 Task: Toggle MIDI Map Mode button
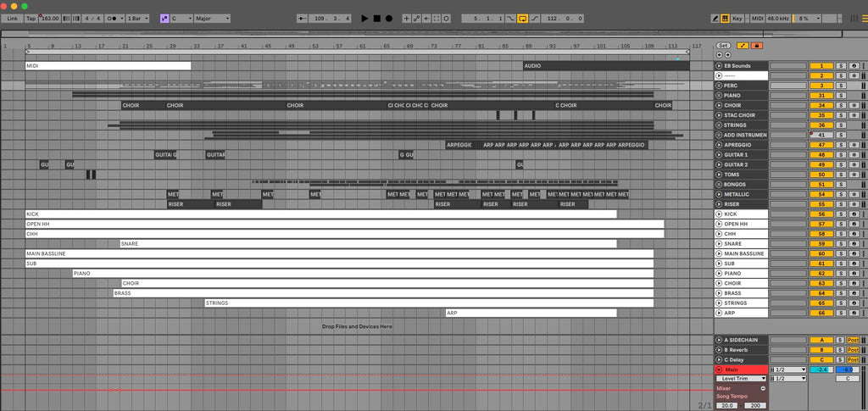click(x=757, y=19)
